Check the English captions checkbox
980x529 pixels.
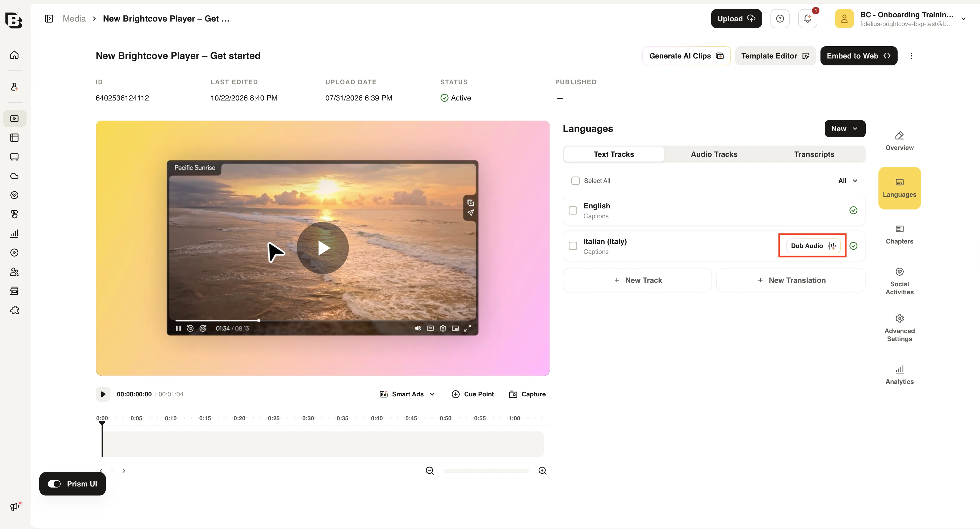(573, 210)
